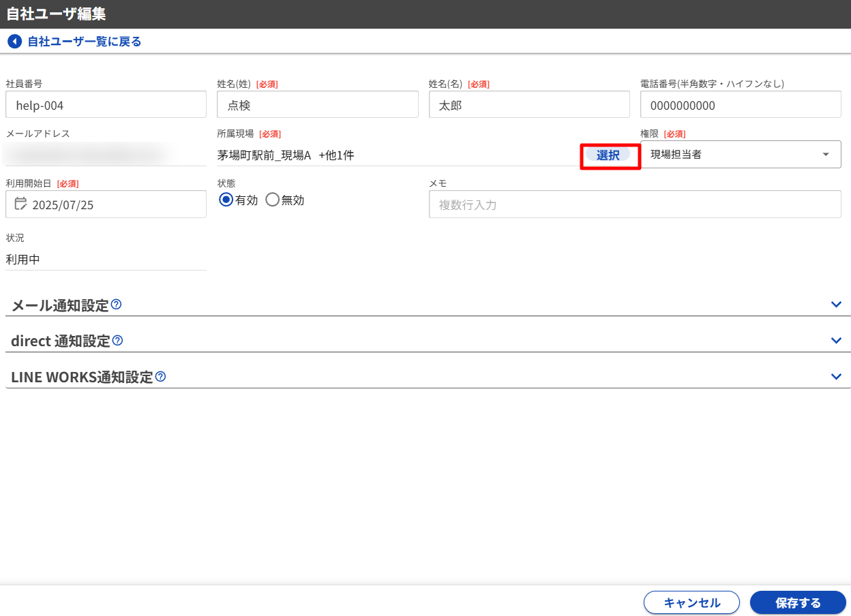Open help icon beside direct 通知設定

click(118, 340)
